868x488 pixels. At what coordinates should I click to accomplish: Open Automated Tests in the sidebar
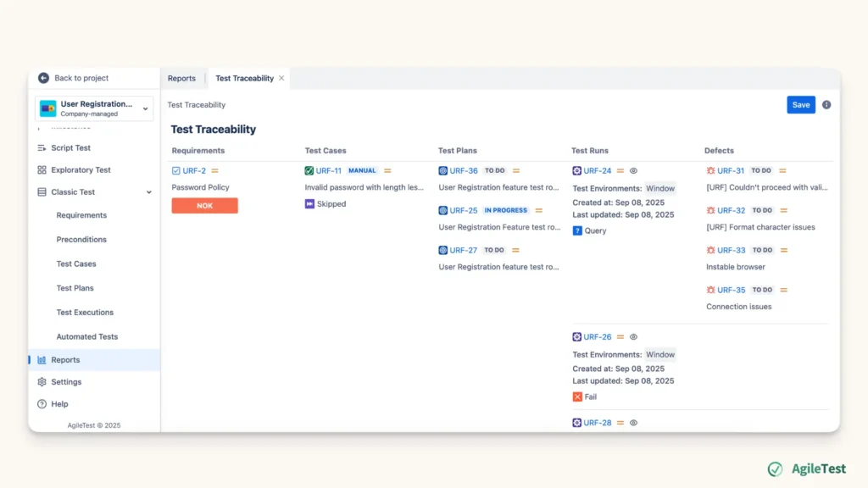tap(87, 337)
